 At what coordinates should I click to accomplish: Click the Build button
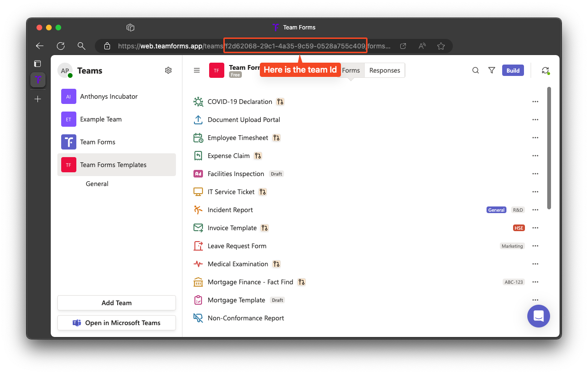(513, 70)
